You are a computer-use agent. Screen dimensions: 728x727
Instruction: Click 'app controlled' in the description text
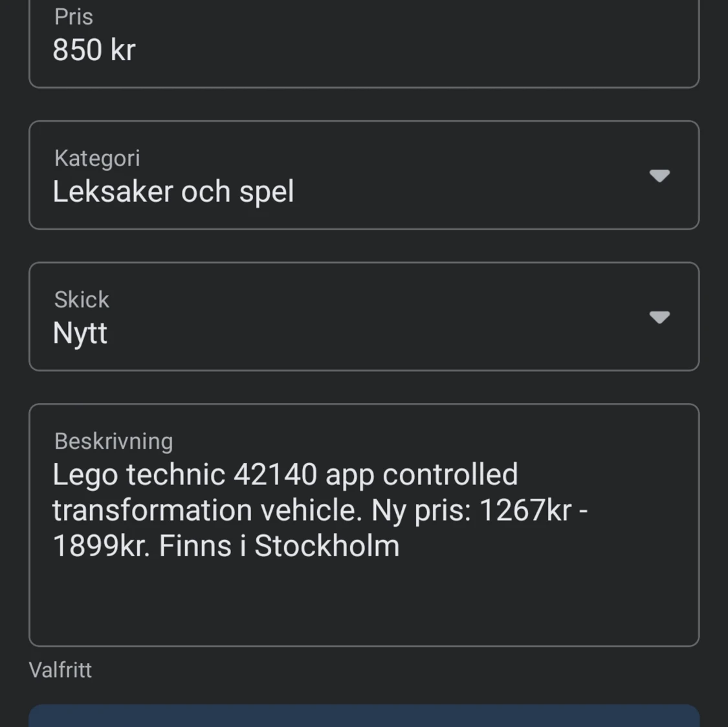pos(421,475)
